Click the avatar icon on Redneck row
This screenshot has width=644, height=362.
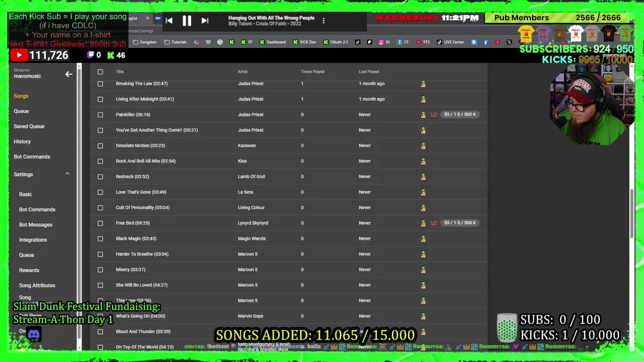coord(423,176)
